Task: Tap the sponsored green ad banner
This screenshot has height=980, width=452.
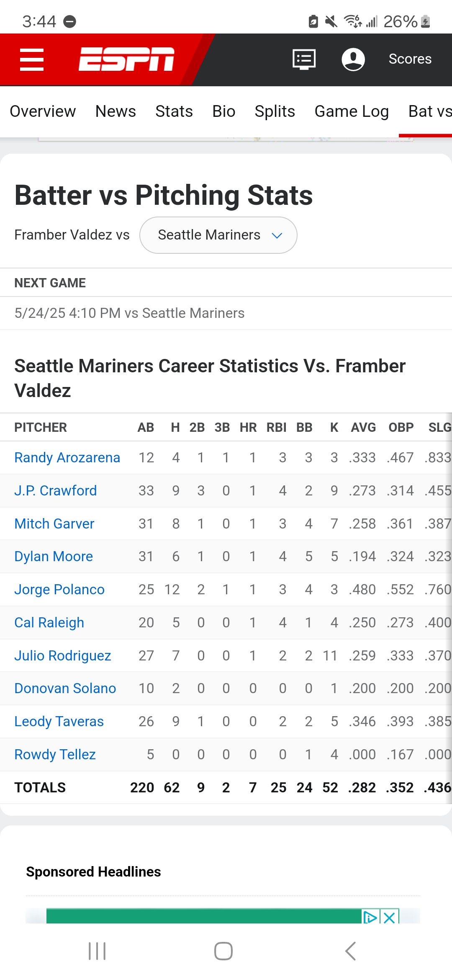Action: [204, 916]
